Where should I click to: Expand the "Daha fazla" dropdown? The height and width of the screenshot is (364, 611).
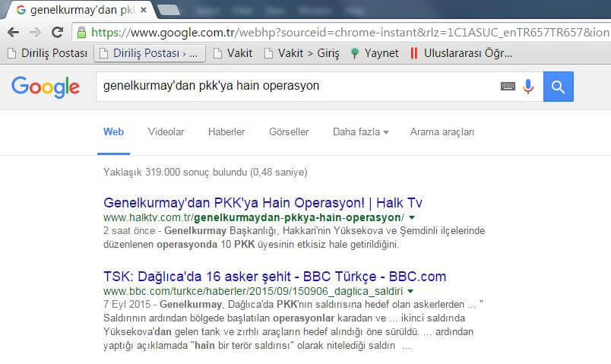pos(360,131)
